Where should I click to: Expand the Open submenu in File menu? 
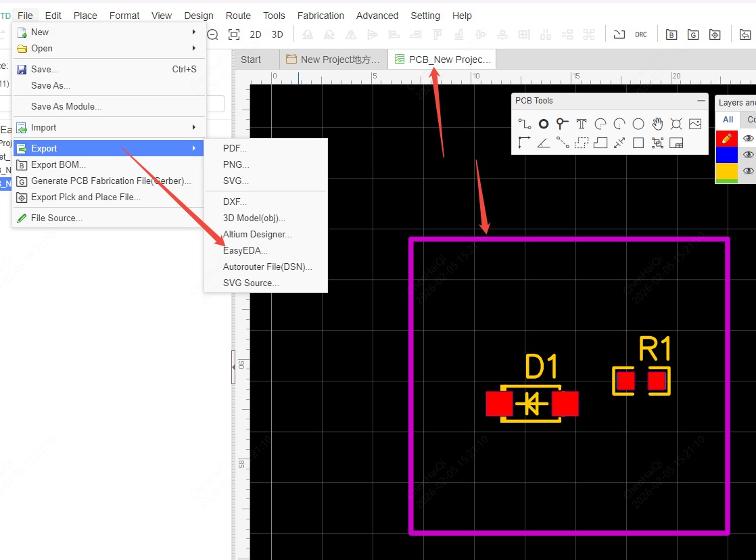[x=194, y=48]
